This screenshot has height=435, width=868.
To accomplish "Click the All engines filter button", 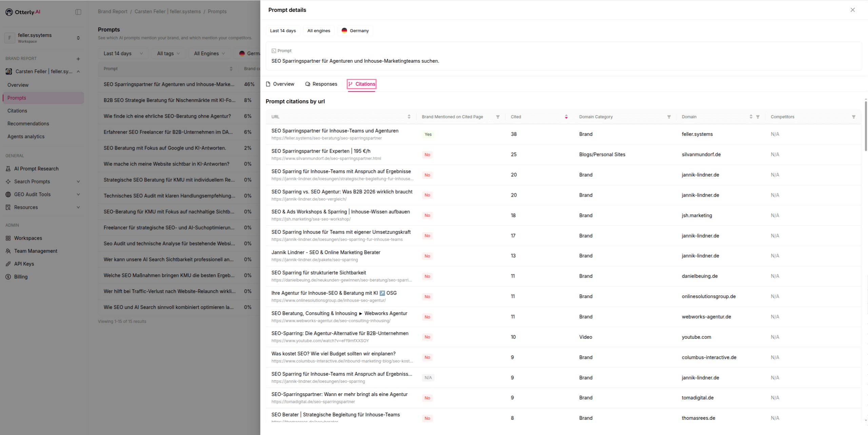I will (x=319, y=31).
